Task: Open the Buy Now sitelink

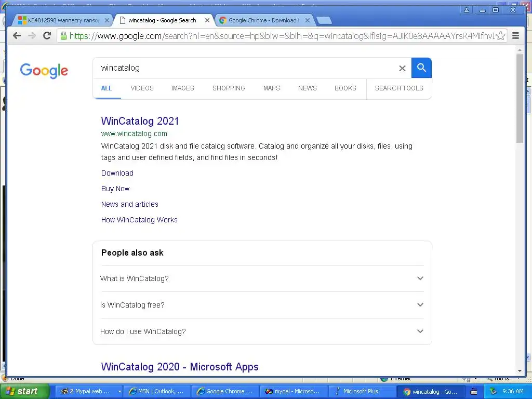Action: pyautogui.click(x=115, y=189)
